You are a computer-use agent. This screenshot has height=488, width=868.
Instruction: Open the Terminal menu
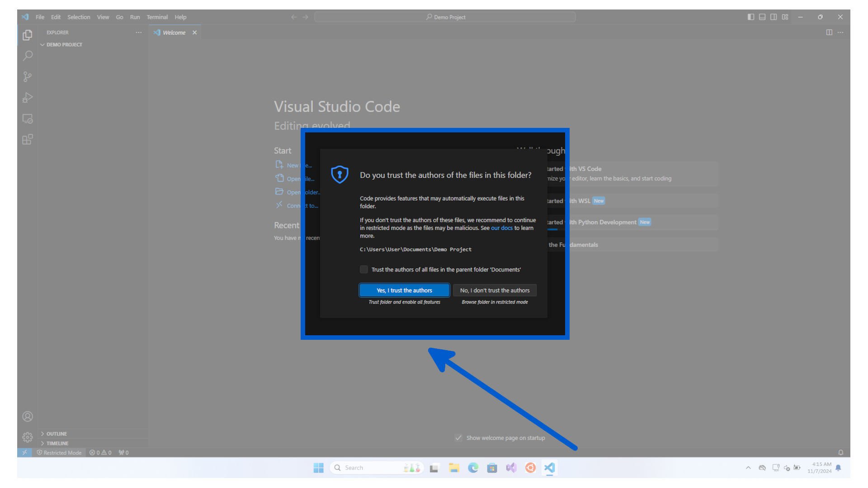[157, 17]
